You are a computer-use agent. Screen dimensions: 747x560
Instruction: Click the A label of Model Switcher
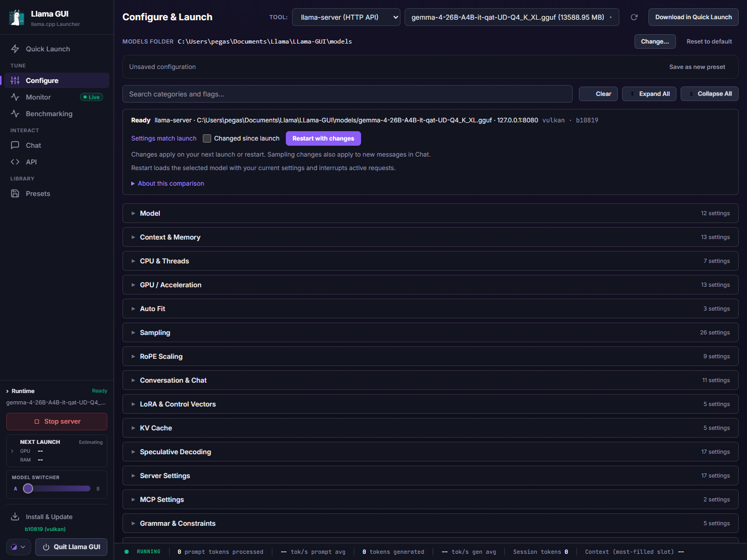click(x=16, y=488)
